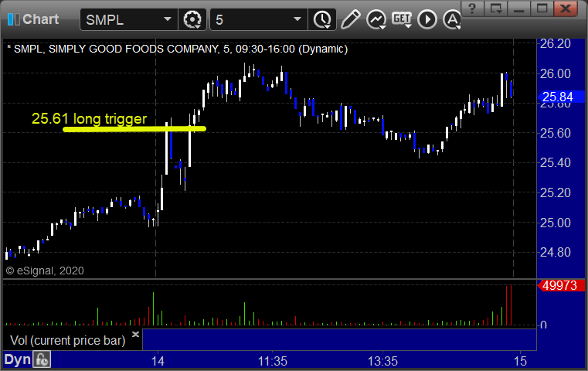
Task: Select the yellow 25.61 trigger line
Action: (134, 129)
